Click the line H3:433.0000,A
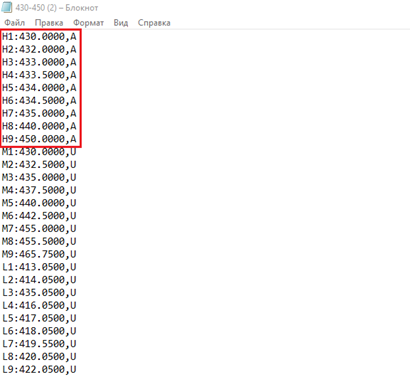Viewport: 410px width, 377px height. pos(39,62)
